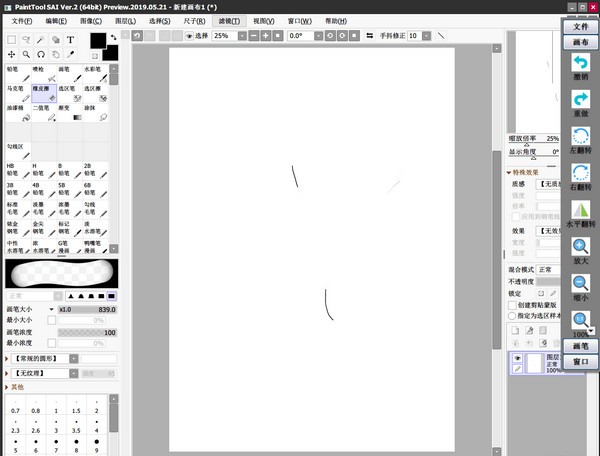Click the 重做 redo icon in side panel
The image size is (600, 456).
click(x=580, y=99)
